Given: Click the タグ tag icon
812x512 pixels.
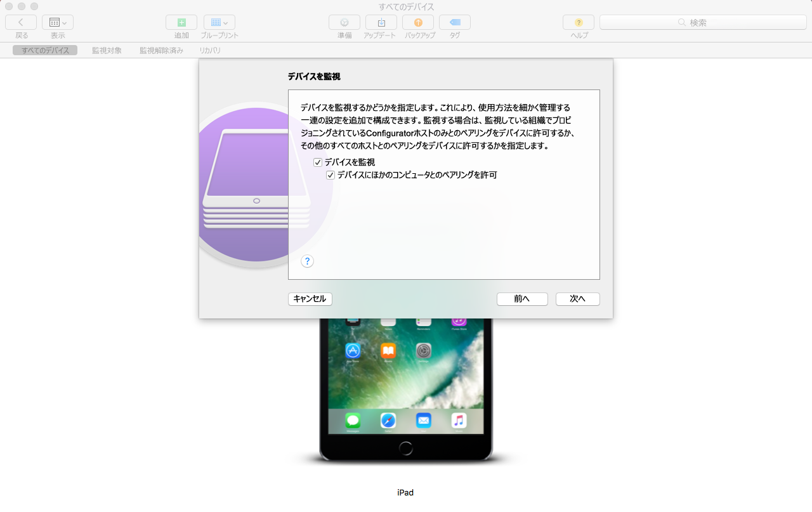Looking at the screenshot, I should (x=455, y=22).
